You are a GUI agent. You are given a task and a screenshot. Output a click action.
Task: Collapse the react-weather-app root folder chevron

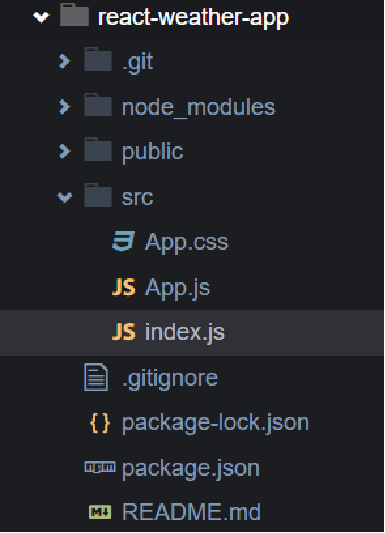[x=41, y=17]
